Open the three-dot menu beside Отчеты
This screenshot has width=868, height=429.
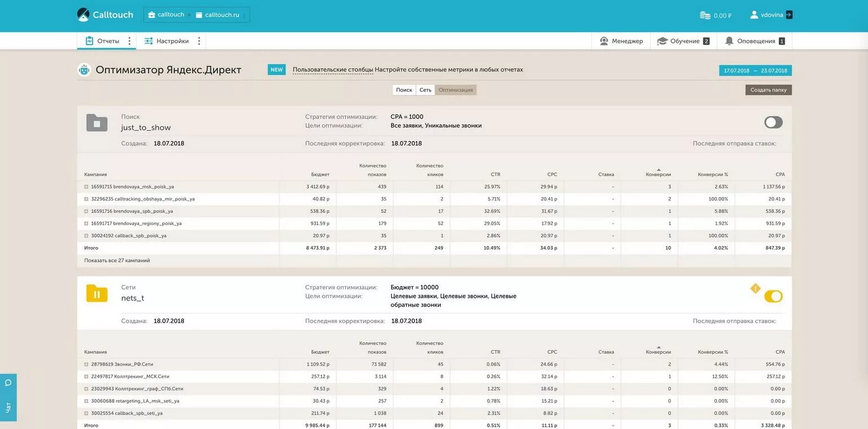[x=130, y=41]
